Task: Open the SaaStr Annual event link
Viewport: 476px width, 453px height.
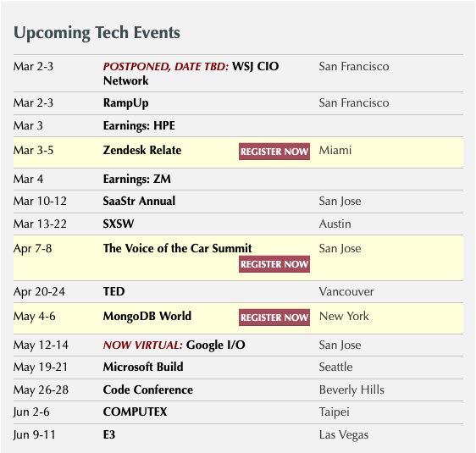Action: pos(139,201)
